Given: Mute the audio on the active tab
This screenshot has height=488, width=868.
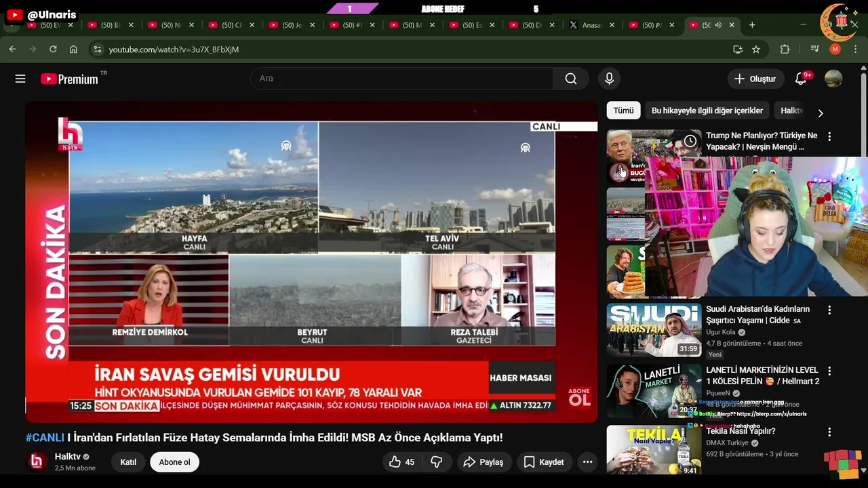Looking at the screenshot, I should 718,25.
